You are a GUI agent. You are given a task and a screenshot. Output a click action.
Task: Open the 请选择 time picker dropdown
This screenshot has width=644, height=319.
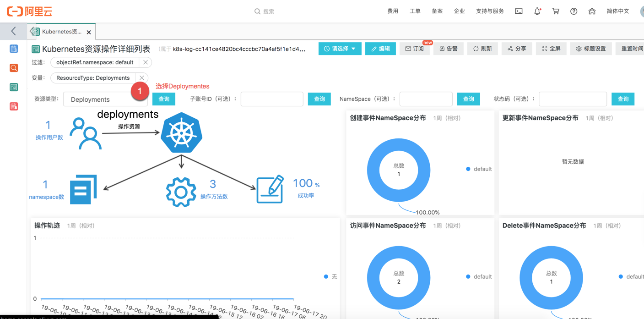(x=340, y=48)
